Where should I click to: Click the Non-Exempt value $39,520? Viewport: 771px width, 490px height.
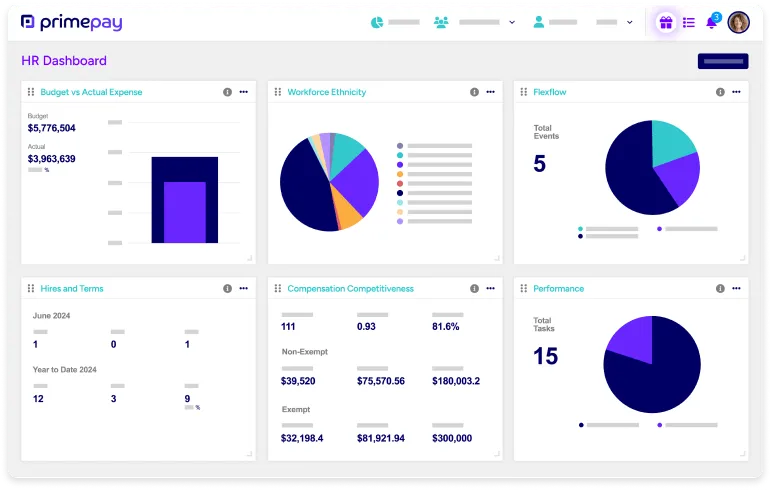(298, 381)
